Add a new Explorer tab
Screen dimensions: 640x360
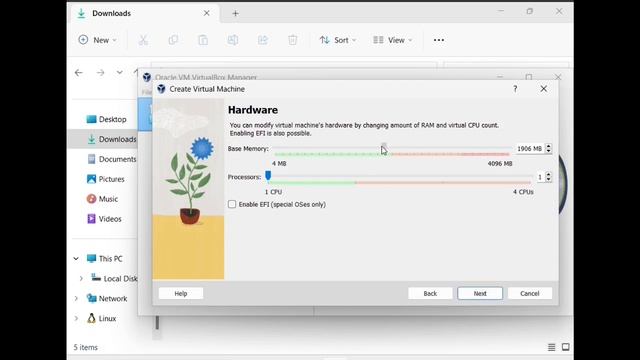(x=235, y=13)
